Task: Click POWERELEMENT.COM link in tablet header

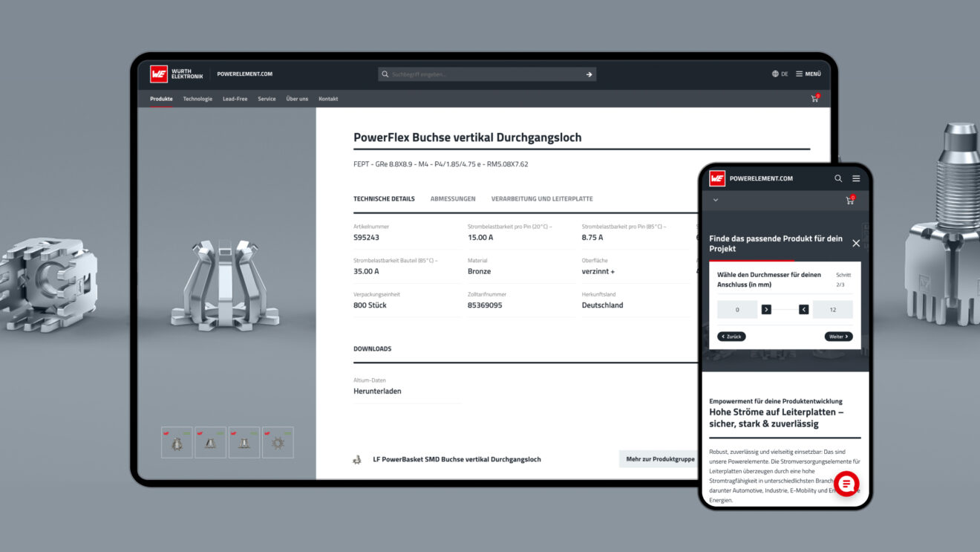Action: 244,74
